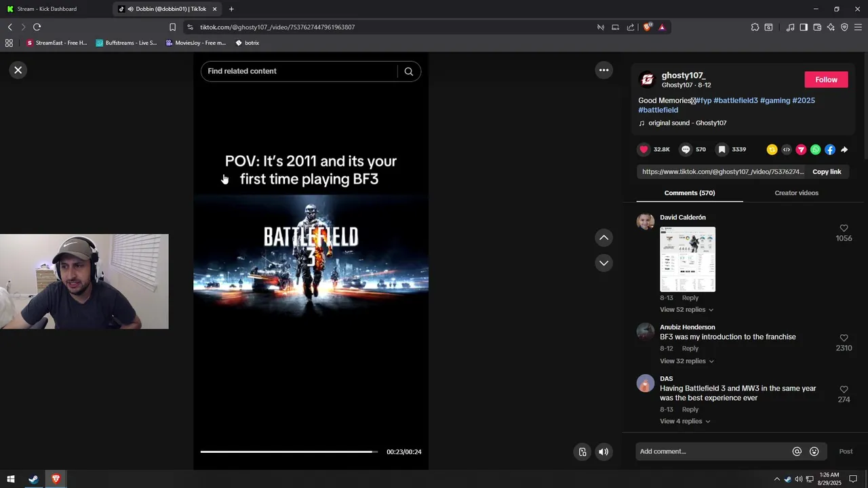The width and height of the screenshot is (868, 488).
Task: Open the browser hamburger menu
Action: tap(858, 27)
